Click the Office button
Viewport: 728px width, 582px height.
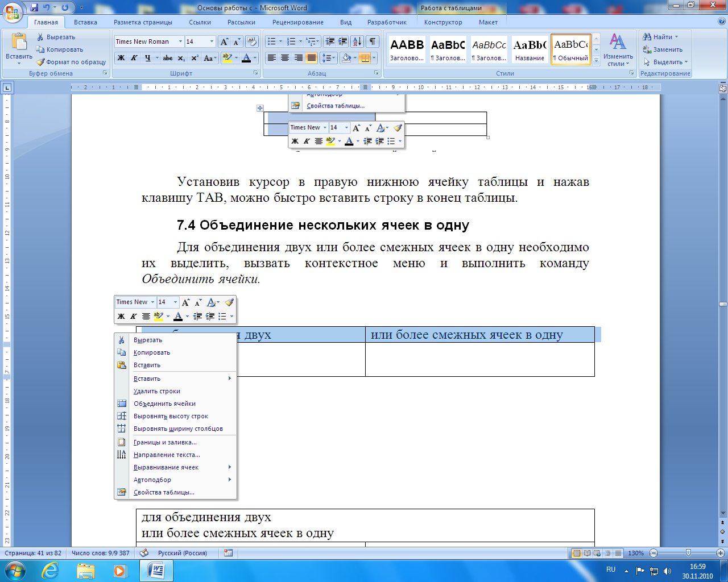click(x=13, y=13)
